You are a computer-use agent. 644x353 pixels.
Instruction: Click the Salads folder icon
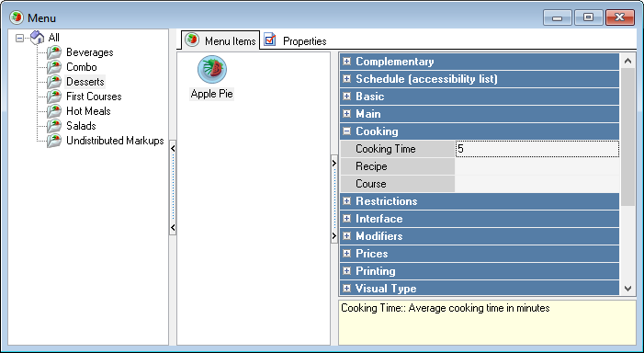tap(54, 126)
